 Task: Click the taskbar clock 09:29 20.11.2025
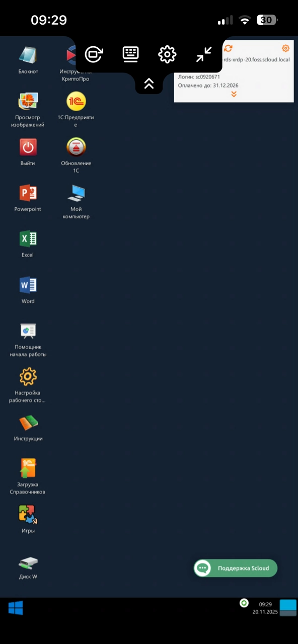tap(265, 608)
